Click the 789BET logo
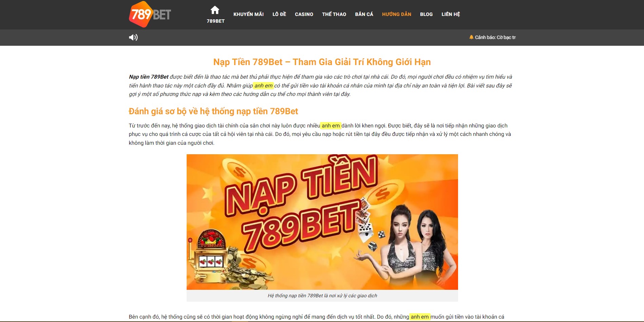Viewport: 644px width, 322px height. pyautogui.click(x=150, y=14)
